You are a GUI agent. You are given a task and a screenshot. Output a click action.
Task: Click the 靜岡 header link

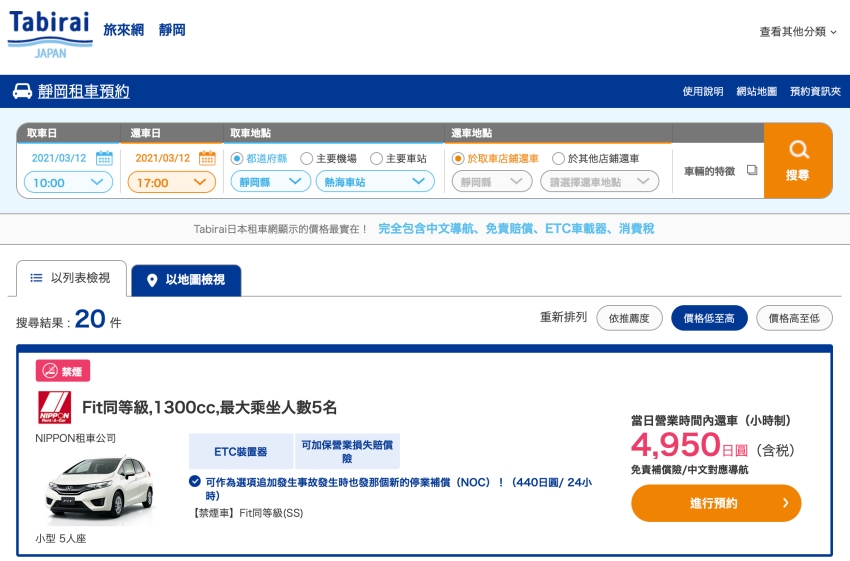(172, 30)
